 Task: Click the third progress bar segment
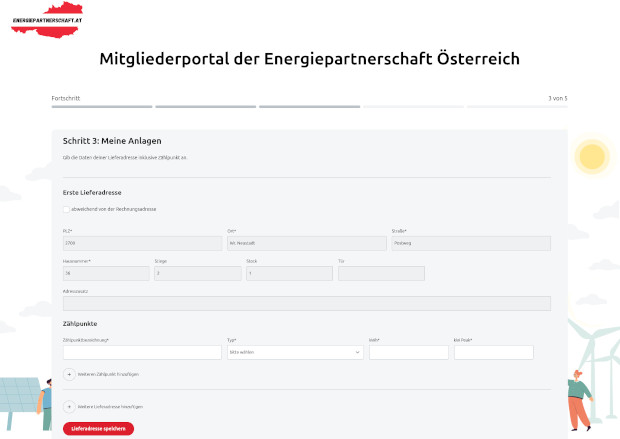[x=308, y=106]
